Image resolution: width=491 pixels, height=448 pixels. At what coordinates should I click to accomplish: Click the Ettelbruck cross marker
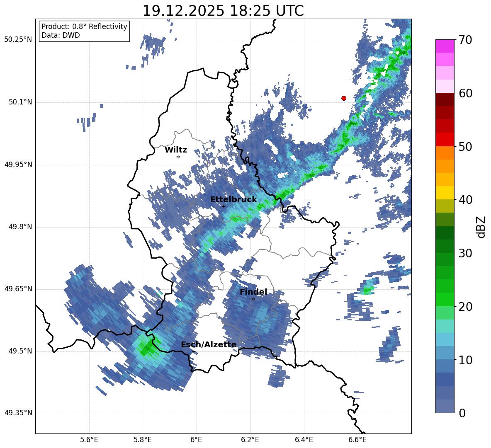coord(224,206)
